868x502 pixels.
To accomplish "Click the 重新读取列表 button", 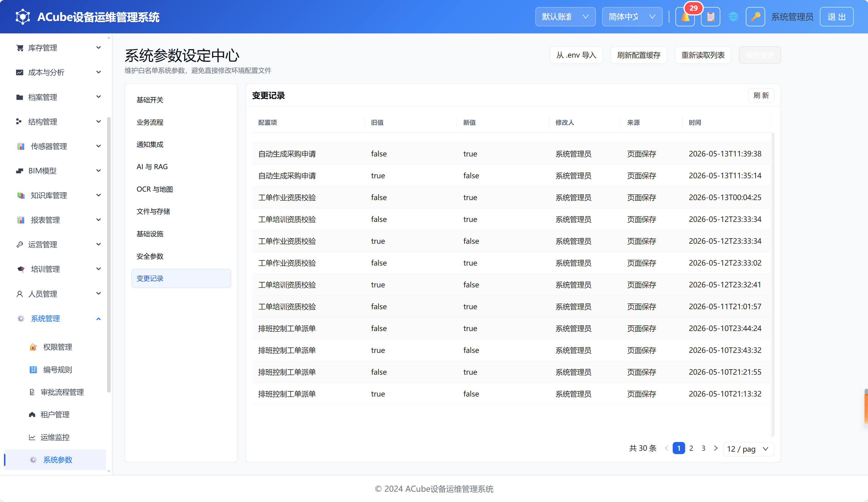I will click(x=703, y=55).
